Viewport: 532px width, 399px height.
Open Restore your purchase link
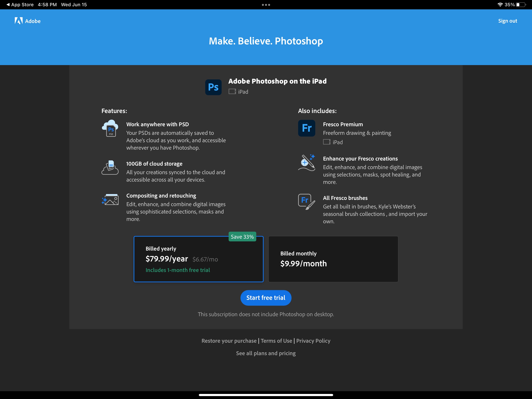pos(229,341)
